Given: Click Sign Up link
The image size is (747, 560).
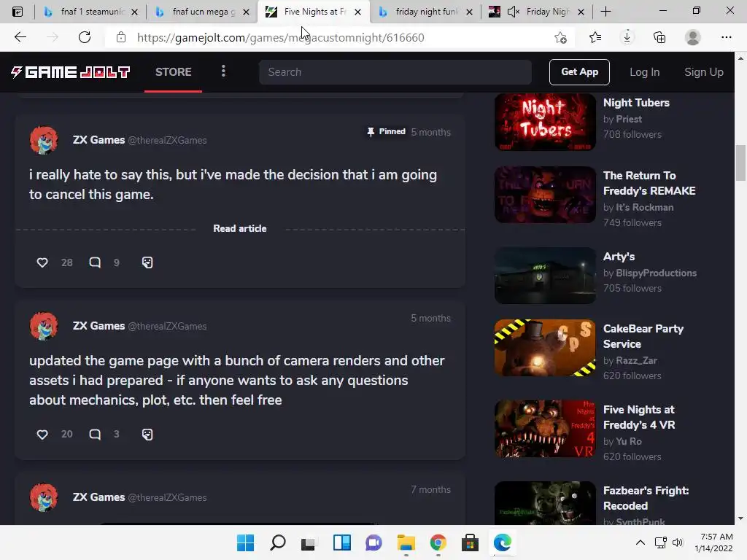Looking at the screenshot, I should (x=704, y=72).
